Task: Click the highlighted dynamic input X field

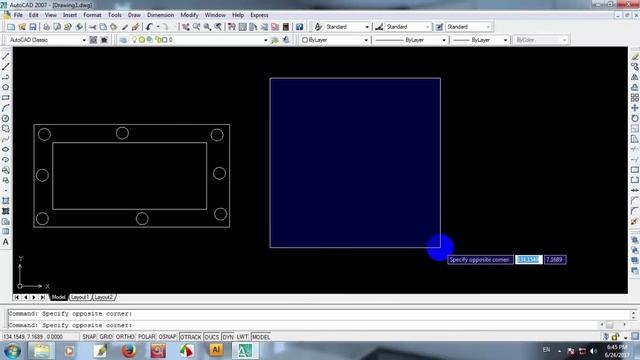Action: tap(529, 260)
